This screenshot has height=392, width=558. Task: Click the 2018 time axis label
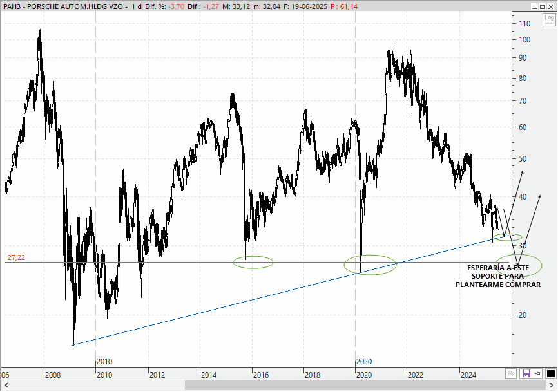coord(313,375)
